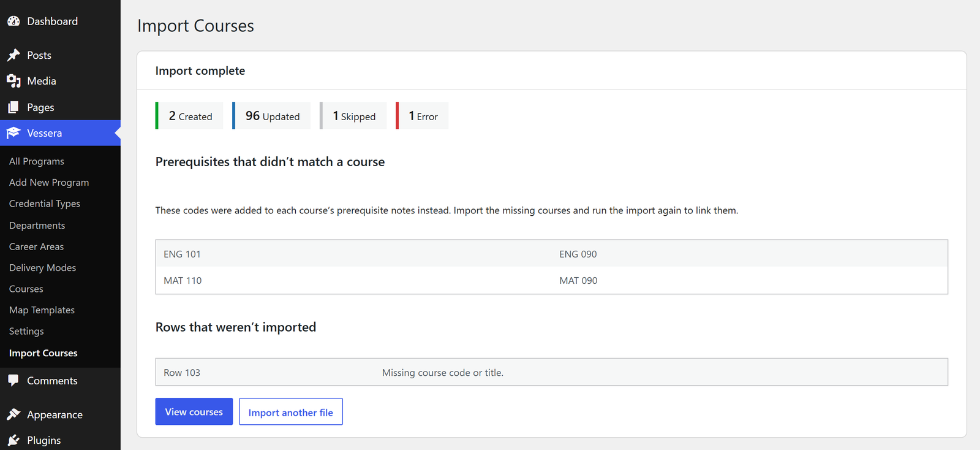Click the Media library icon
The image size is (980, 450).
point(13,81)
